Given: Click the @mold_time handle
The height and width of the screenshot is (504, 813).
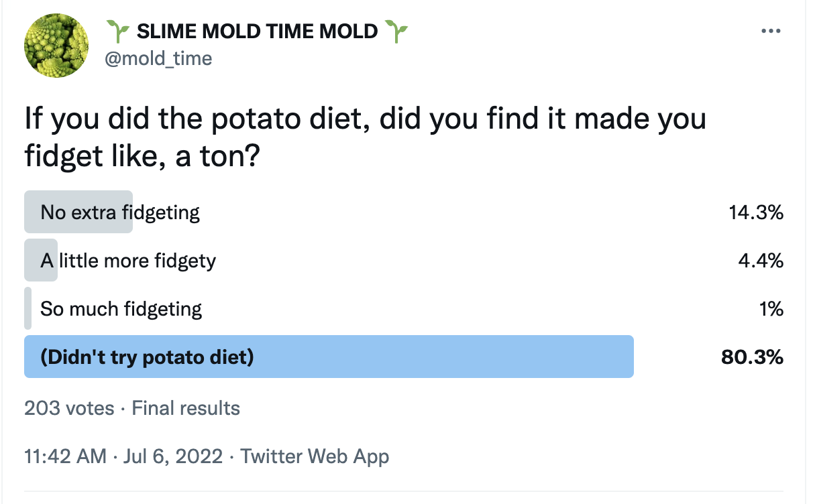Looking at the screenshot, I should [x=158, y=59].
